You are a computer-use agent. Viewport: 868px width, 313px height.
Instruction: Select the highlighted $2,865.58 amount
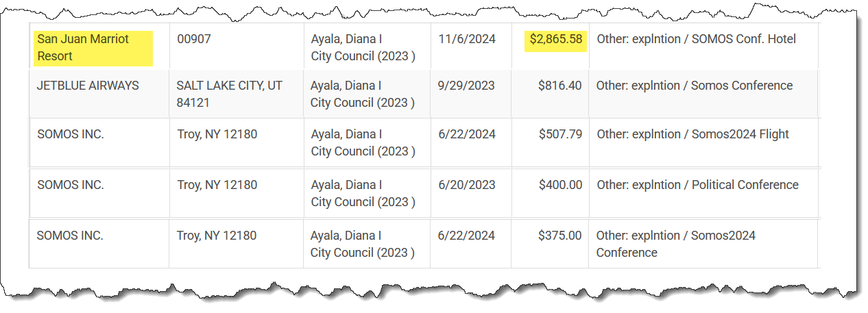(x=555, y=40)
